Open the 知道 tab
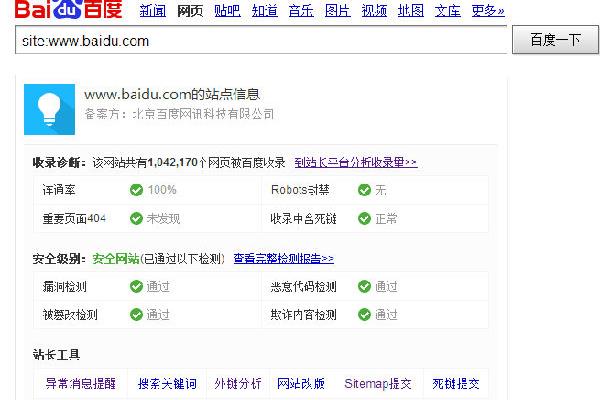 point(264,10)
